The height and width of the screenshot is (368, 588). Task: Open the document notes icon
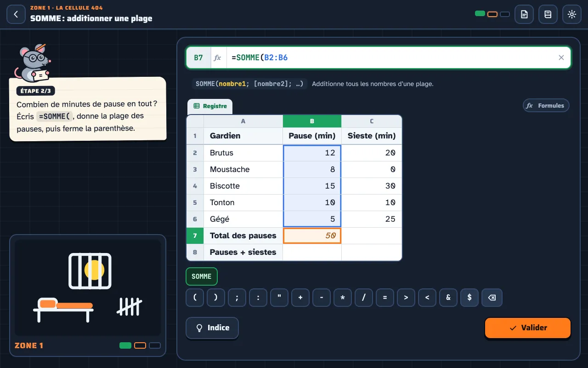524,14
